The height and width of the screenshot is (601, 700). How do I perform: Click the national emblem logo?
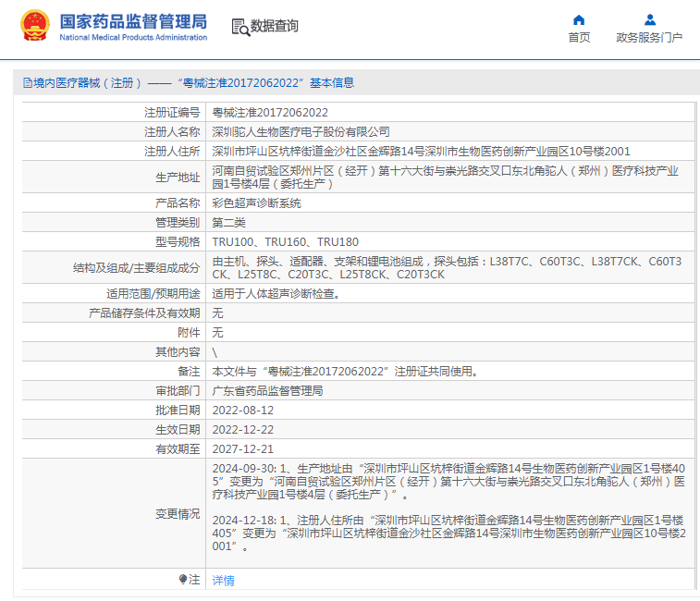point(35,26)
